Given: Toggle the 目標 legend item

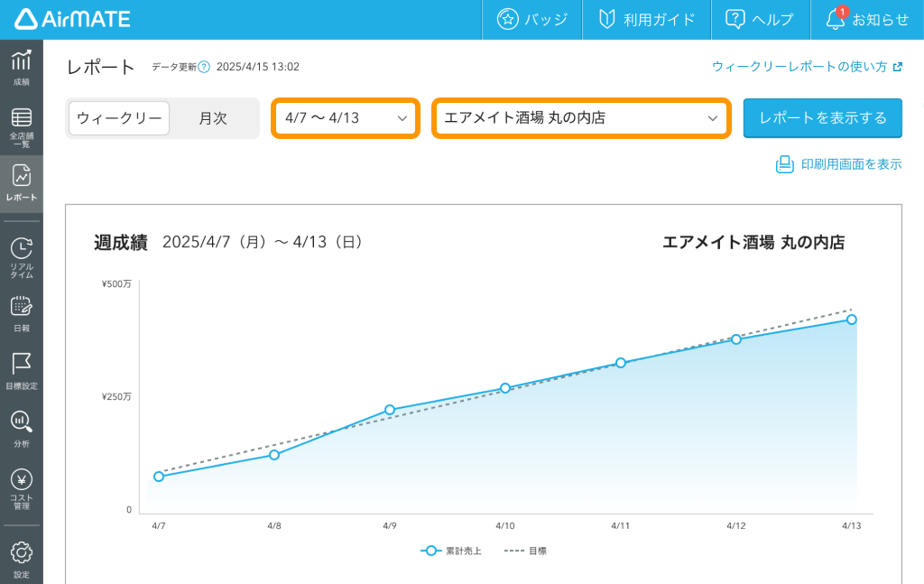Looking at the screenshot, I should [x=526, y=551].
